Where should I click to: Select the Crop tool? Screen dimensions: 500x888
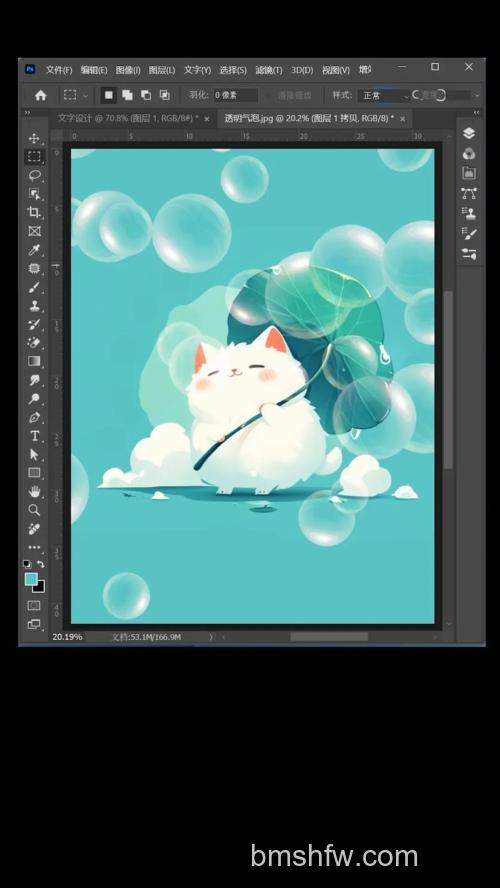35,212
